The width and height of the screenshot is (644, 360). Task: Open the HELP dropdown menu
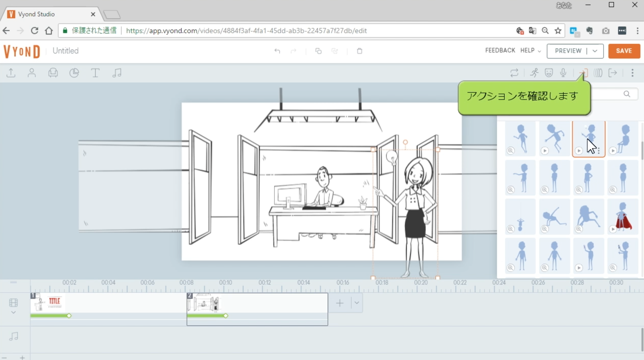coord(530,51)
